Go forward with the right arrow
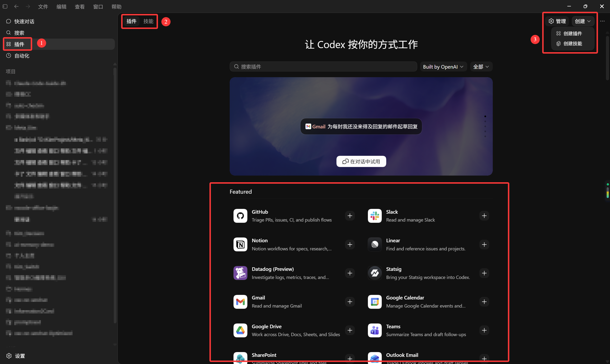 [28, 6]
